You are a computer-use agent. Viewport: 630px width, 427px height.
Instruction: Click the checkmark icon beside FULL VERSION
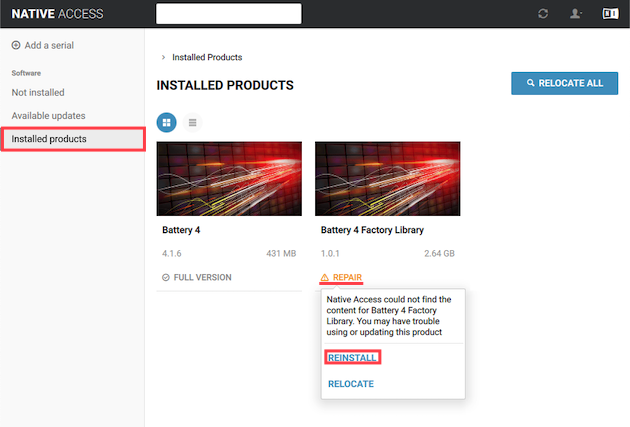(x=166, y=278)
